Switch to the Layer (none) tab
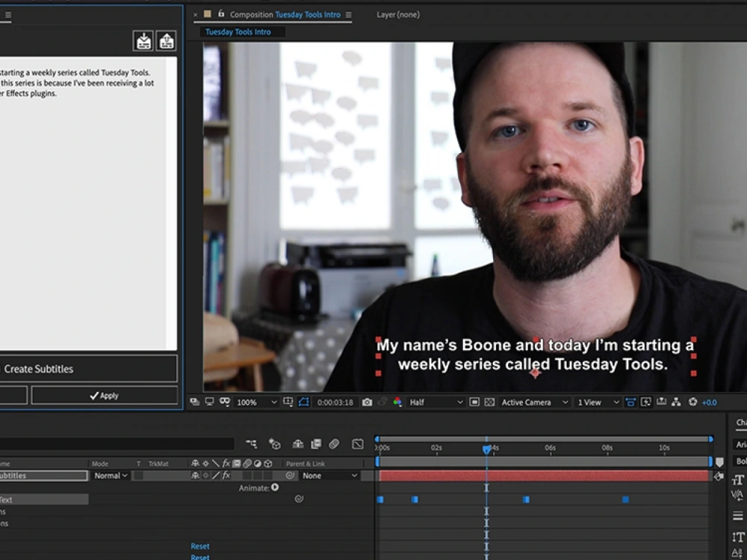The image size is (747, 560). pos(398,15)
